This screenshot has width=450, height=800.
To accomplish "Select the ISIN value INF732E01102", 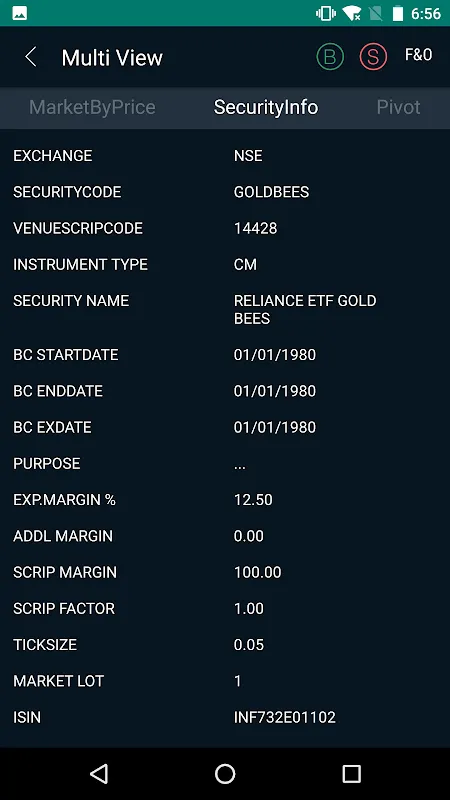I will click(285, 717).
